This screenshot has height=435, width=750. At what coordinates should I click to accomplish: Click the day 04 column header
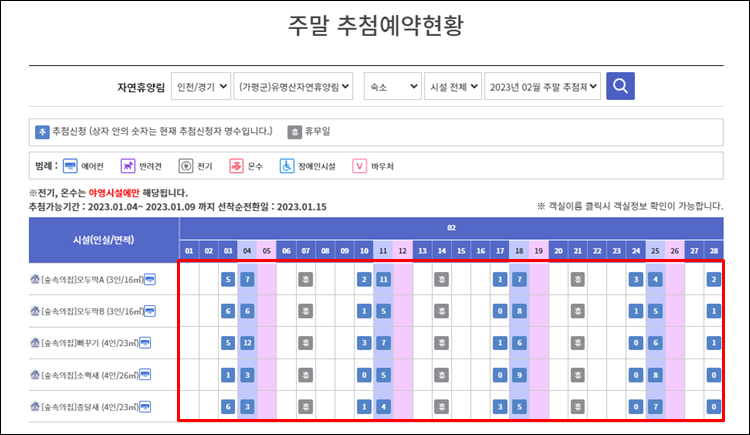pyautogui.click(x=247, y=251)
